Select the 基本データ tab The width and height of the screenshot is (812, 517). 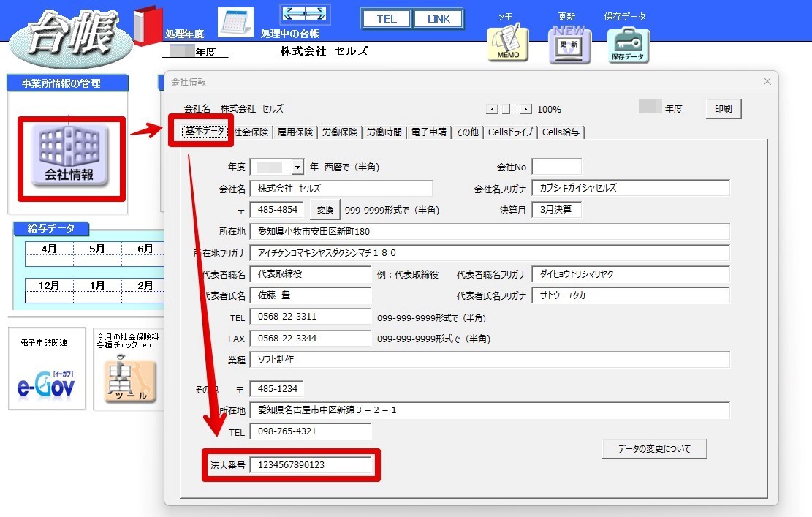[205, 132]
